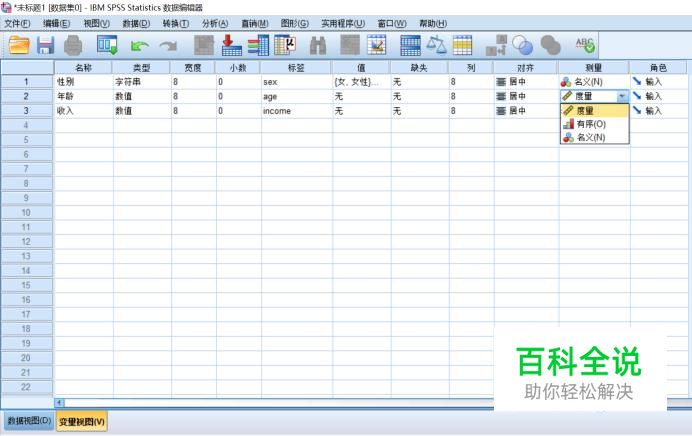Click the label cell 'age'
The width and height of the screenshot is (692, 436).
297,96
